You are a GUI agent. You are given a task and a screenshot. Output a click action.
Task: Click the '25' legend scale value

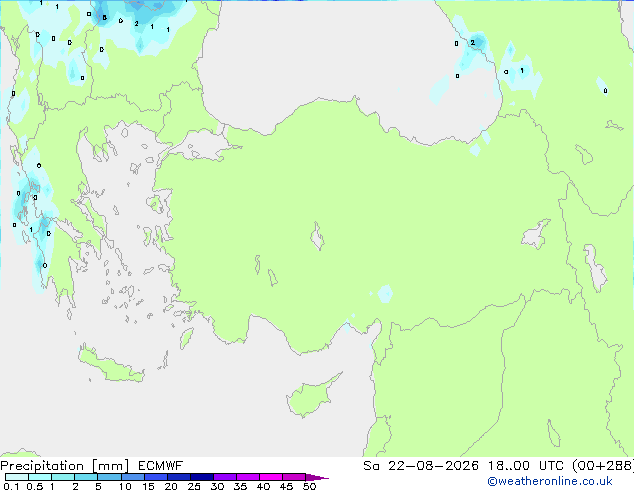tap(194, 486)
